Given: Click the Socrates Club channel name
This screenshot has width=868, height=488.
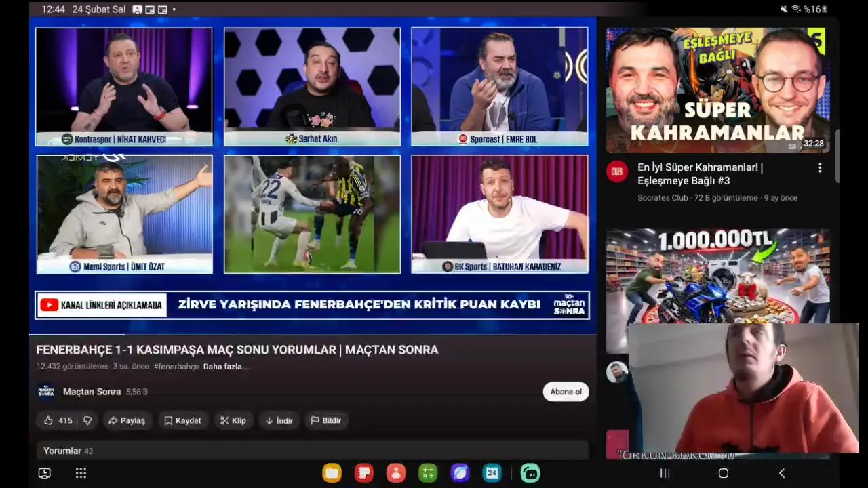Looking at the screenshot, I should tap(663, 198).
